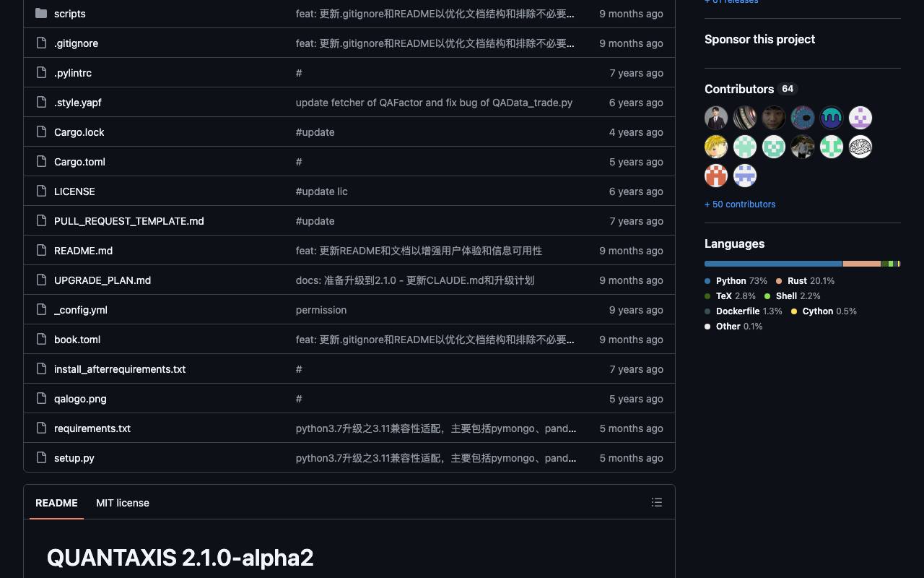Screen dimensions: 924x578
Task: Open the qalogo.png file
Action: tap(80, 399)
